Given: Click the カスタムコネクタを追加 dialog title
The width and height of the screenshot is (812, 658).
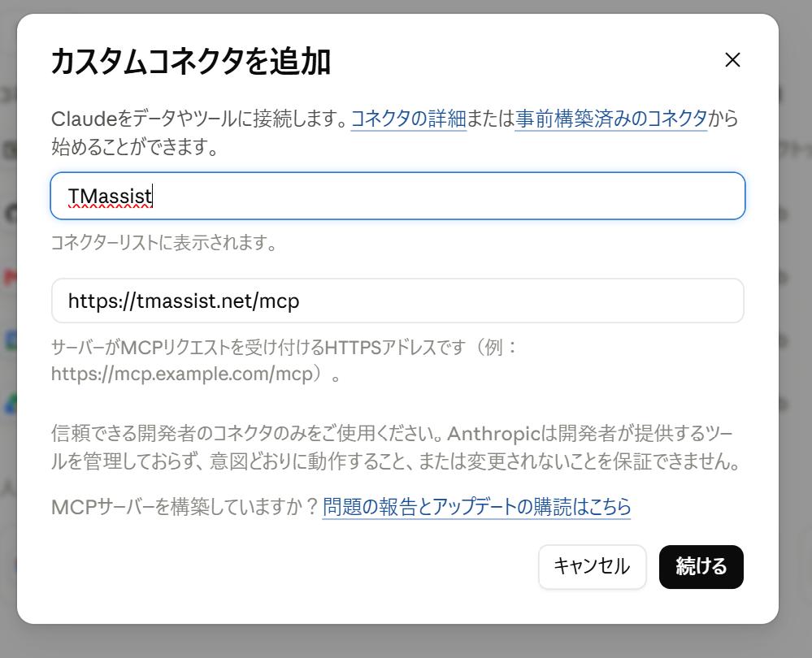Looking at the screenshot, I should pyautogui.click(x=190, y=62).
